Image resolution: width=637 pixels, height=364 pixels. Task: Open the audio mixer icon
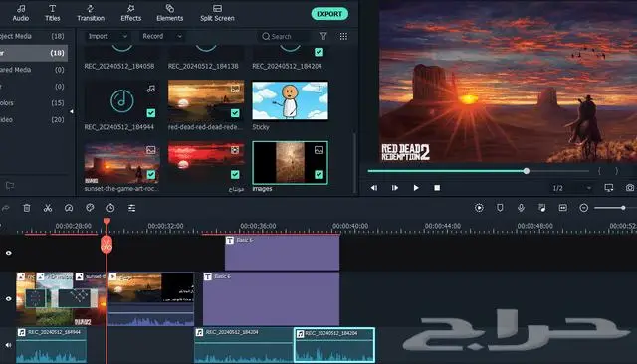tap(541, 208)
